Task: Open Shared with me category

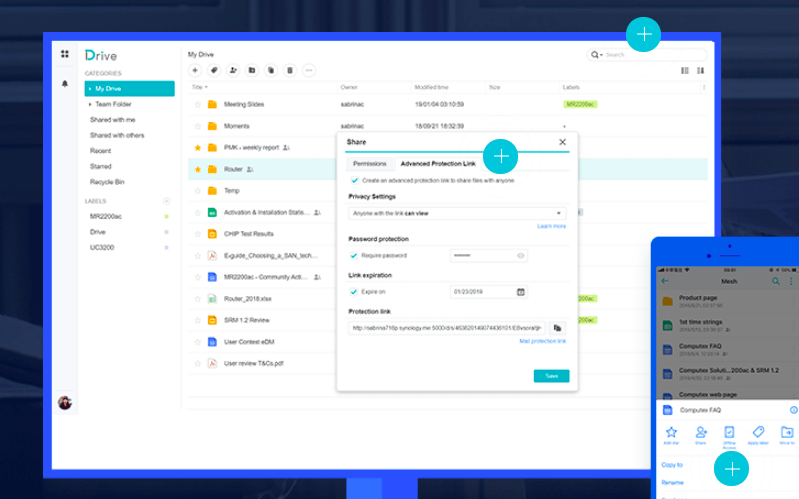Action: click(x=113, y=120)
